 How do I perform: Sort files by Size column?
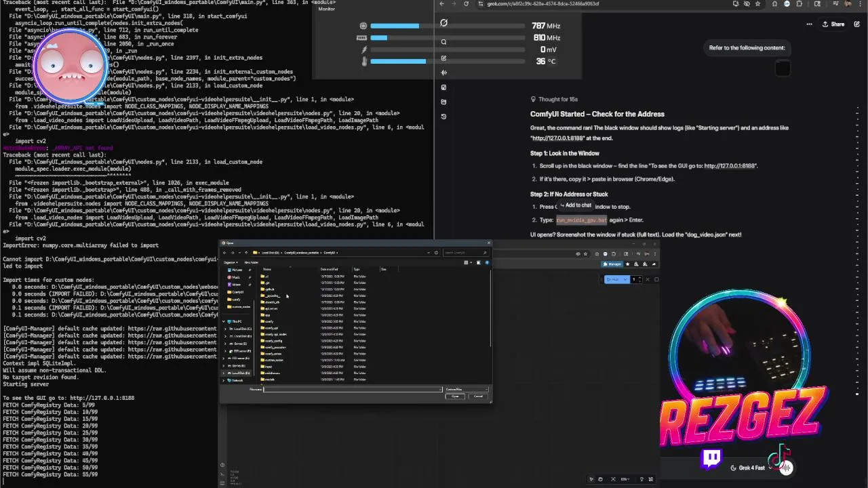383,269
